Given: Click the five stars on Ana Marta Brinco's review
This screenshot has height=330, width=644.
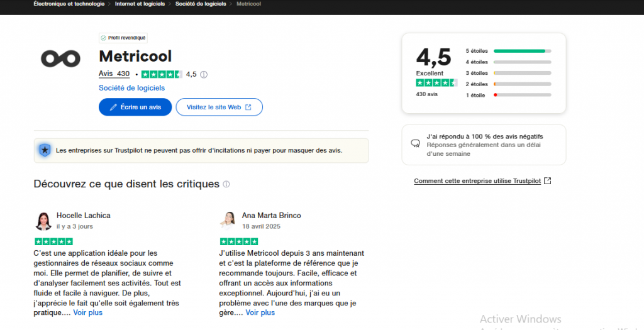Looking at the screenshot, I should (239, 241).
